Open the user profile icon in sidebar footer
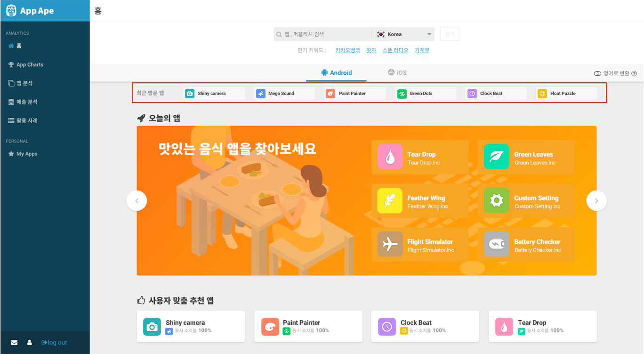The height and width of the screenshot is (354, 644). coord(30,343)
